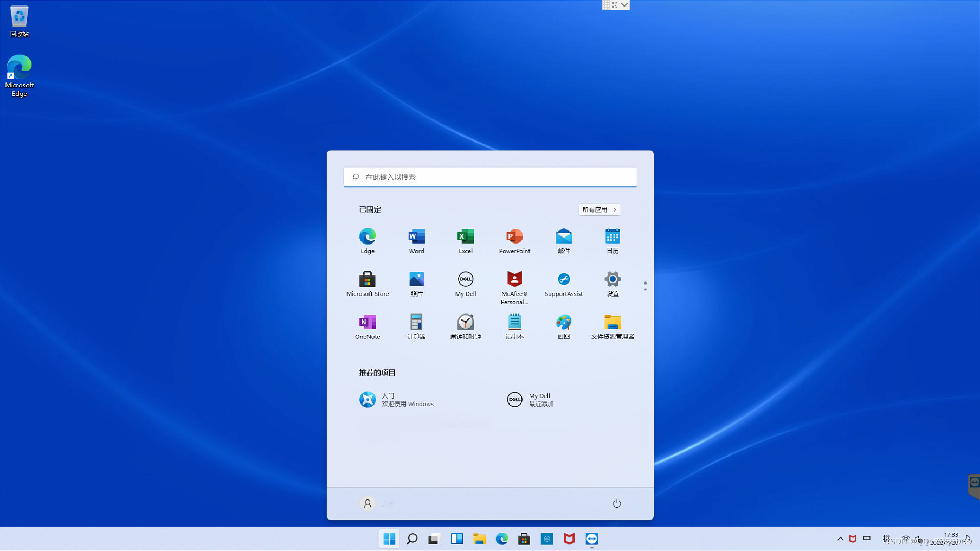Open Microsoft Store on taskbar
980x551 pixels.
(524, 539)
